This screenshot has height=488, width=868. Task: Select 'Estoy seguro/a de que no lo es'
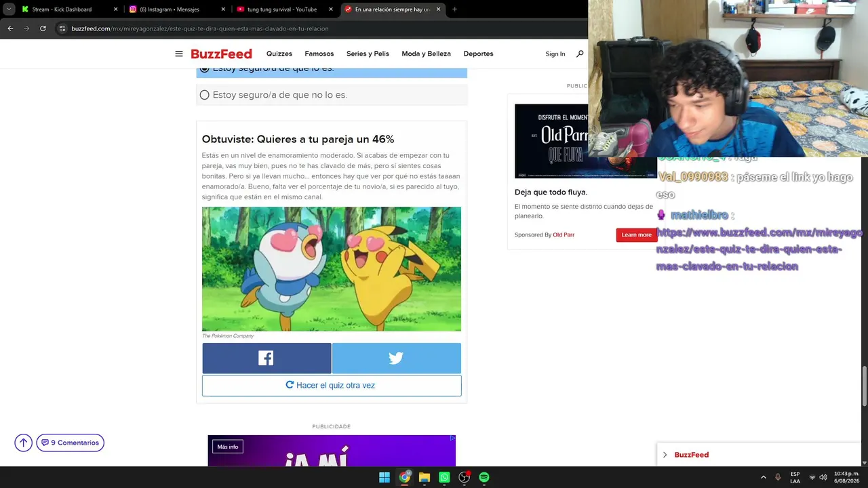(x=332, y=95)
